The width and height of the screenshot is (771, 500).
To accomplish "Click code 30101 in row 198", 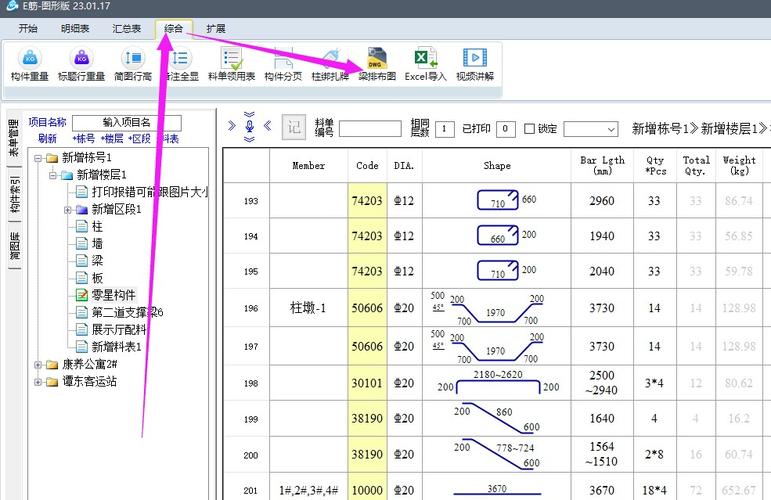I will click(367, 383).
